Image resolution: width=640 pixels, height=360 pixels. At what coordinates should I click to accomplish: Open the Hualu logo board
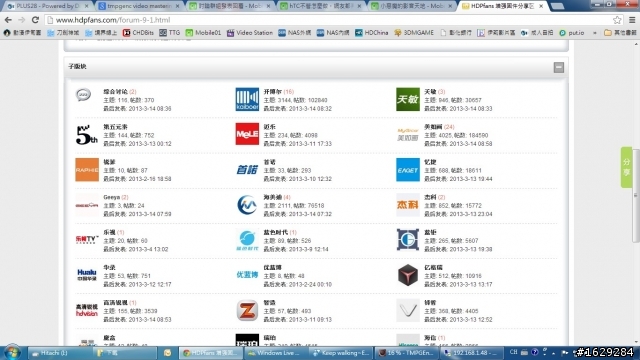pos(87,275)
